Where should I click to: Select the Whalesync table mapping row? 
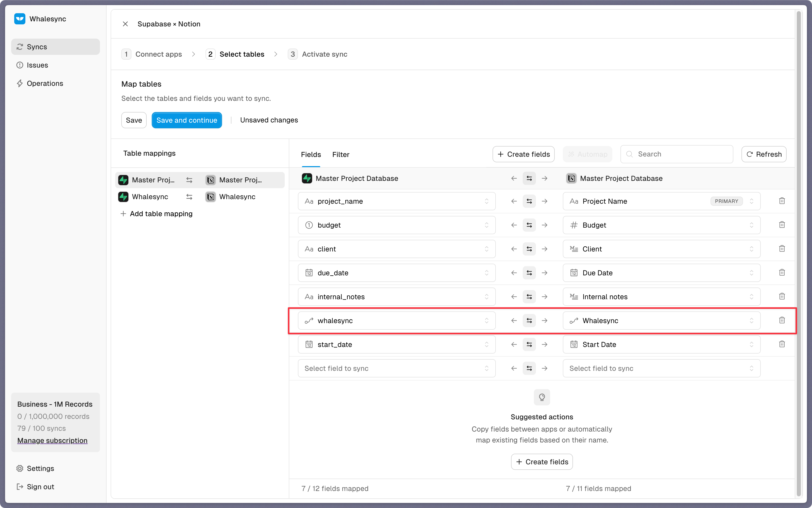coord(200,197)
